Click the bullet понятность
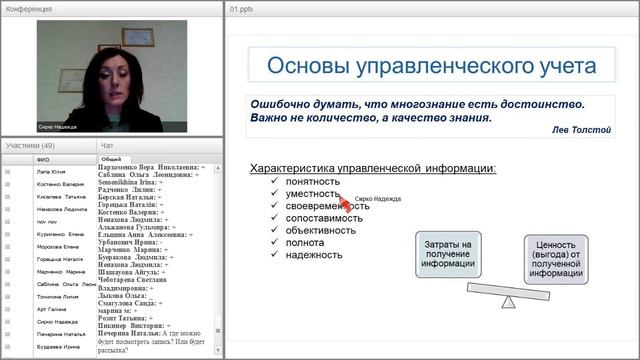 pyautogui.click(x=313, y=182)
